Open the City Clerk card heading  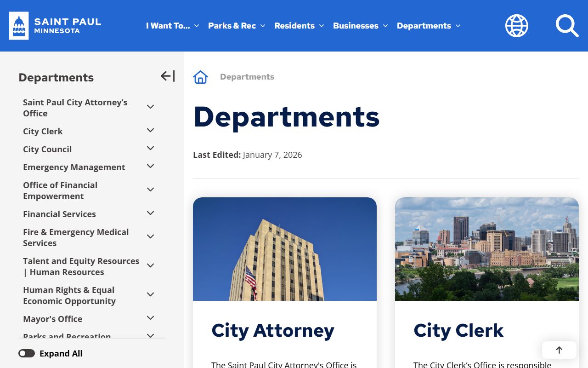pos(458,330)
